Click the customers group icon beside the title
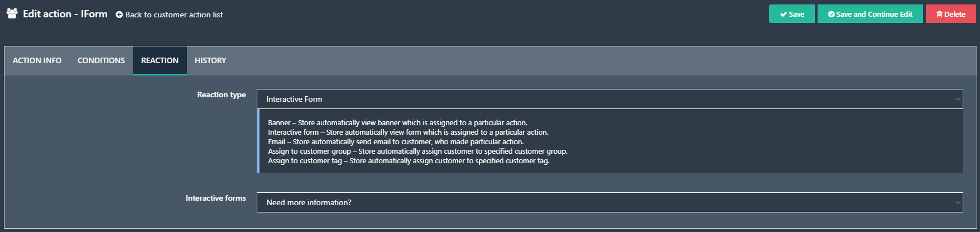Image resolution: width=980 pixels, height=232 pixels. pyautogui.click(x=12, y=13)
